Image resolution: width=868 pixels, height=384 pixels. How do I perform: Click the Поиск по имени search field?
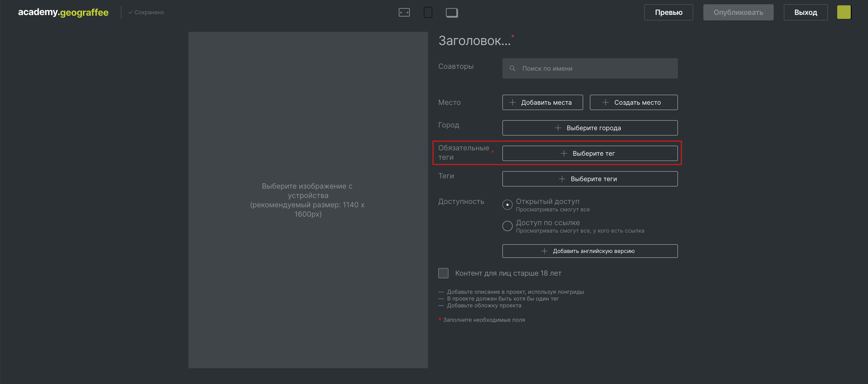pyautogui.click(x=590, y=68)
